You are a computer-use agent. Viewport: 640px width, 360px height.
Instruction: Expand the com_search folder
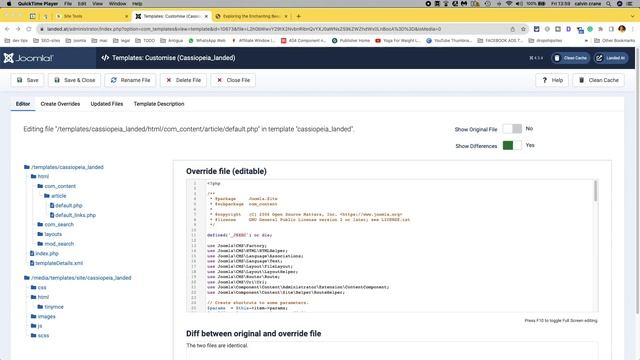click(x=56, y=224)
